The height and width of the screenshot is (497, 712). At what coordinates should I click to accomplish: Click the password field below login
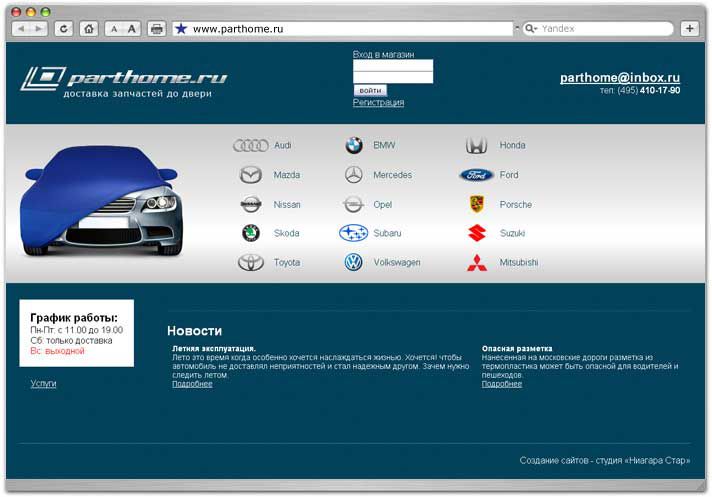click(393, 77)
